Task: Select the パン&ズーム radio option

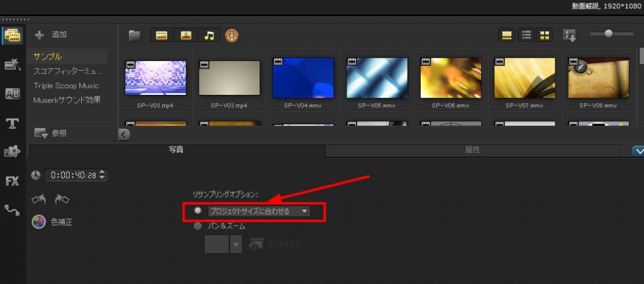Action: coord(197,226)
